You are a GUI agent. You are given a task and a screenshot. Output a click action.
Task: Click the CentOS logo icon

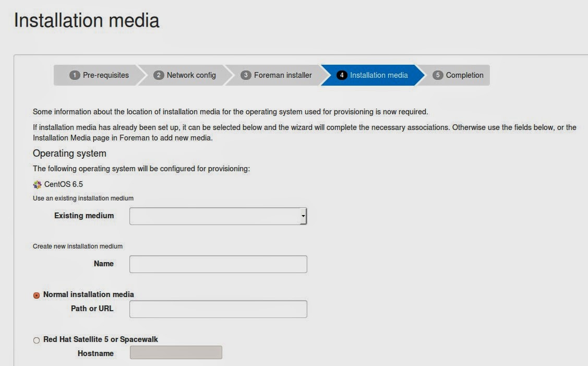[x=37, y=184]
